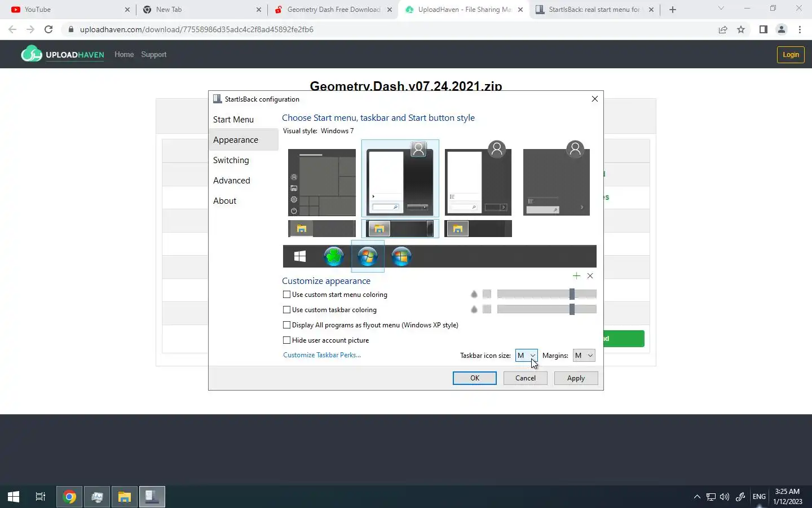Select the third dark taskbar style preview

pyautogui.click(x=478, y=229)
